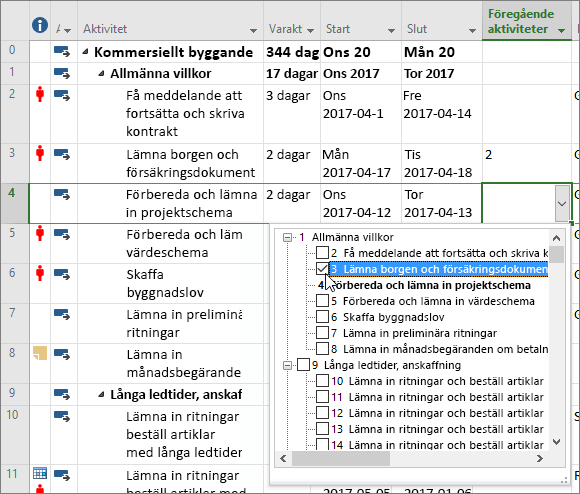This screenshot has height=494, width=580.
Task: Click the task mode icon for row 0
Action: point(62,51)
